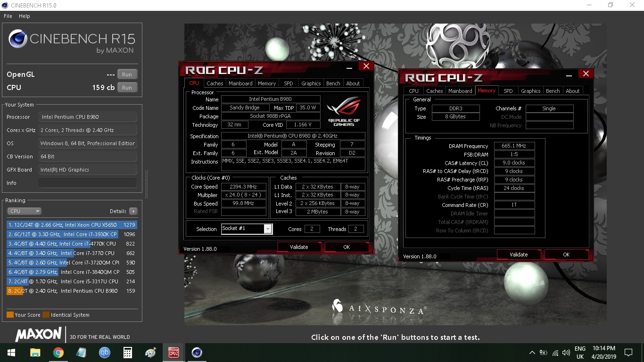Switch to Bench tab in right CPU-Z window
The width and height of the screenshot is (644, 362).
(x=553, y=91)
